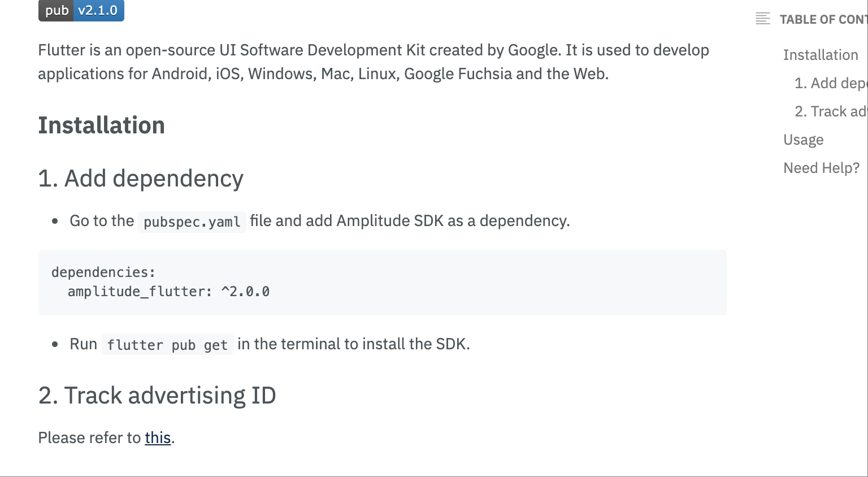The image size is (868, 477).
Task: Click 'Please refer to' sentence text
Action: 89,437
